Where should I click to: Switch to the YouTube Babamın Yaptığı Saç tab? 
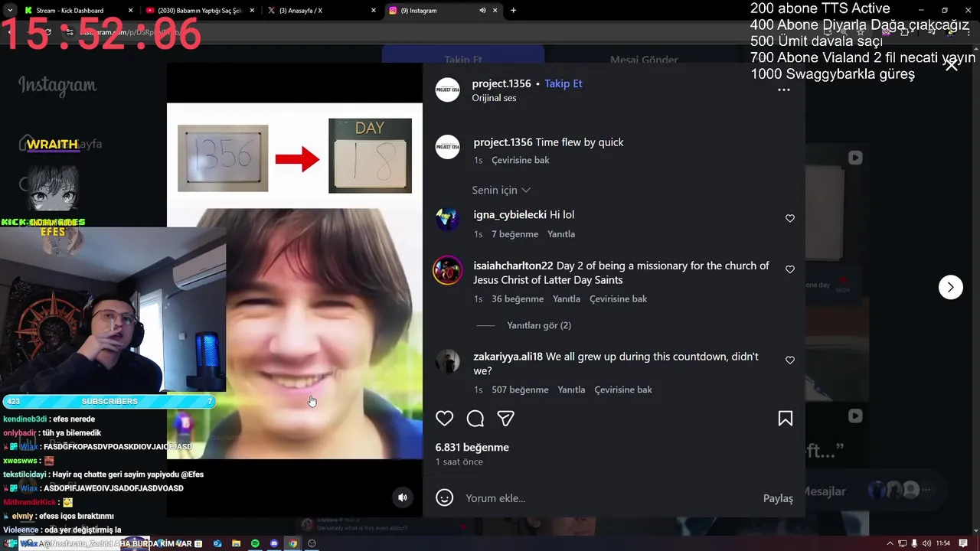click(199, 11)
